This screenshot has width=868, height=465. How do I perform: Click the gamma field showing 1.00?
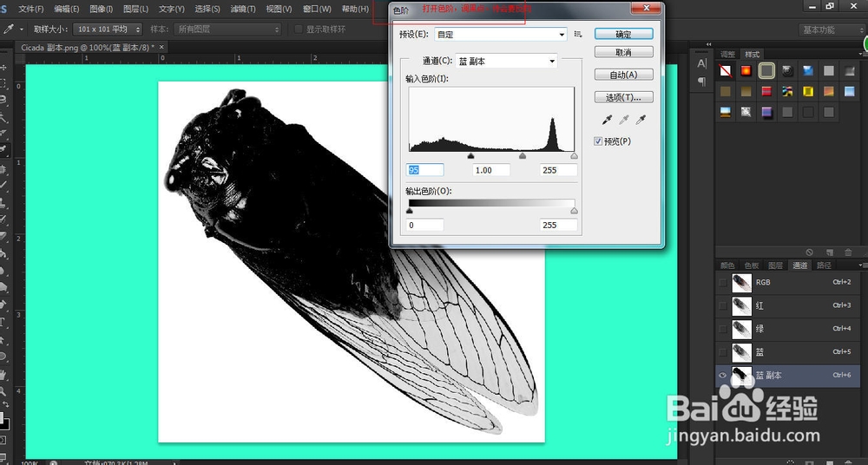coord(491,170)
